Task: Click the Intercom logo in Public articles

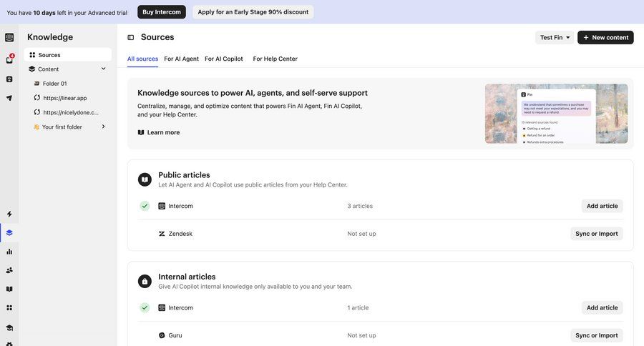Action: [x=162, y=206]
